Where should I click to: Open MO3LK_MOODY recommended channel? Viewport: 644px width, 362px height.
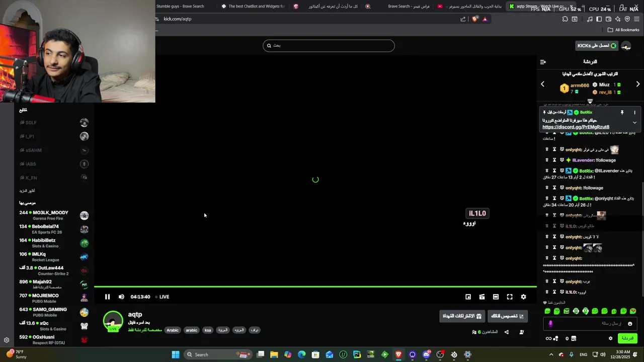54,215
